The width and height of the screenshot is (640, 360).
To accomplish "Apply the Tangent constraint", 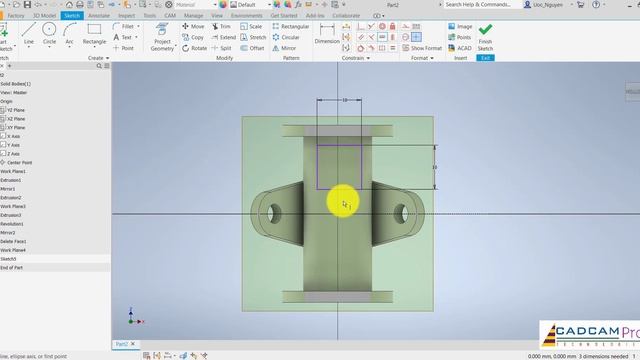I will pyautogui.click(x=361, y=48).
